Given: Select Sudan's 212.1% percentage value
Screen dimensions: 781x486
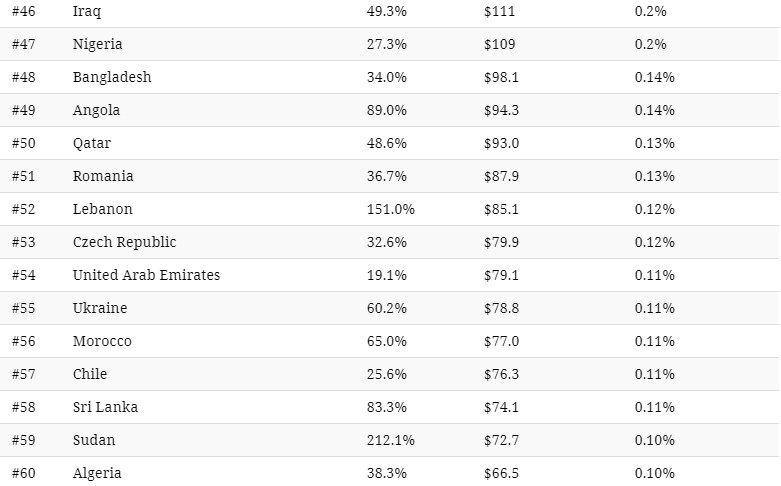Looking at the screenshot, I should click(391, 440).
